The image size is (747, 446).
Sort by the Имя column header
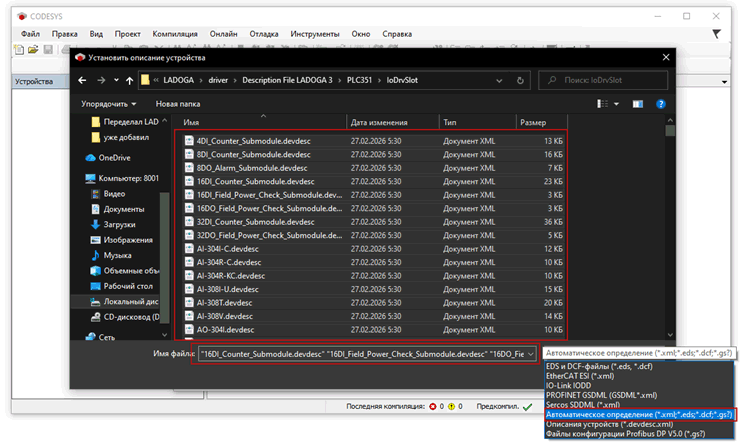click(191, 122)
